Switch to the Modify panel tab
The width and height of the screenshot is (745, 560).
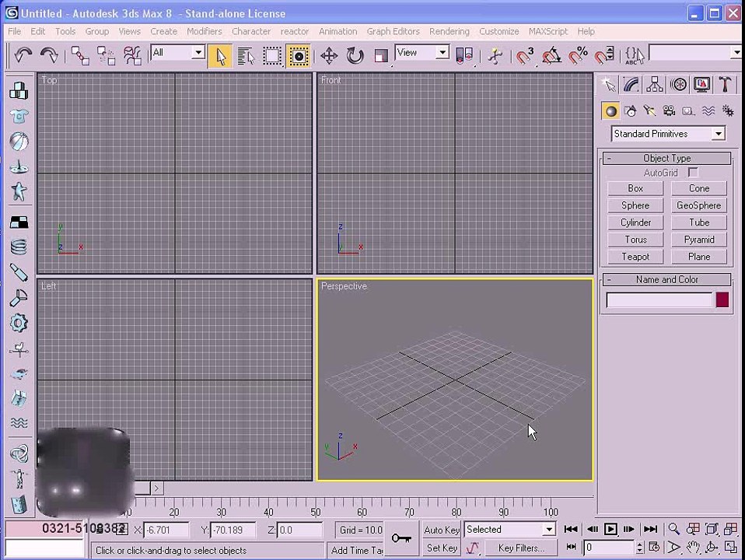(x=631, y=85)
